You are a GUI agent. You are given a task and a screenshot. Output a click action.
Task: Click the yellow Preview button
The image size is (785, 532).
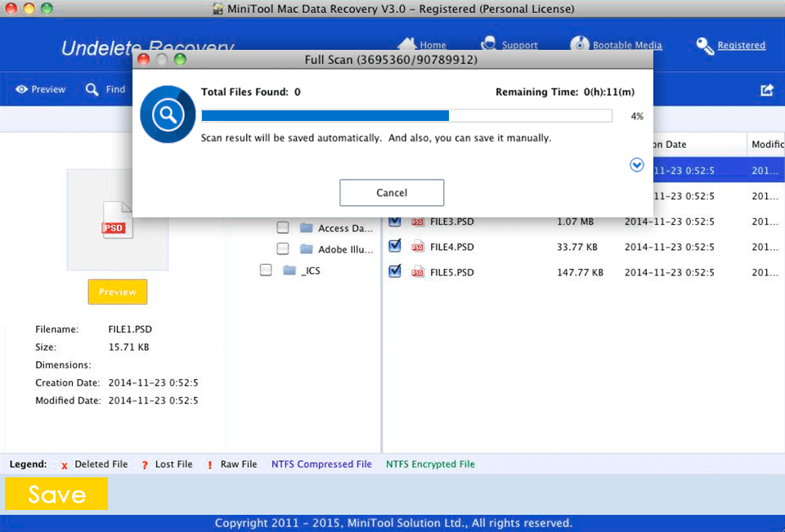click(118, 292)
